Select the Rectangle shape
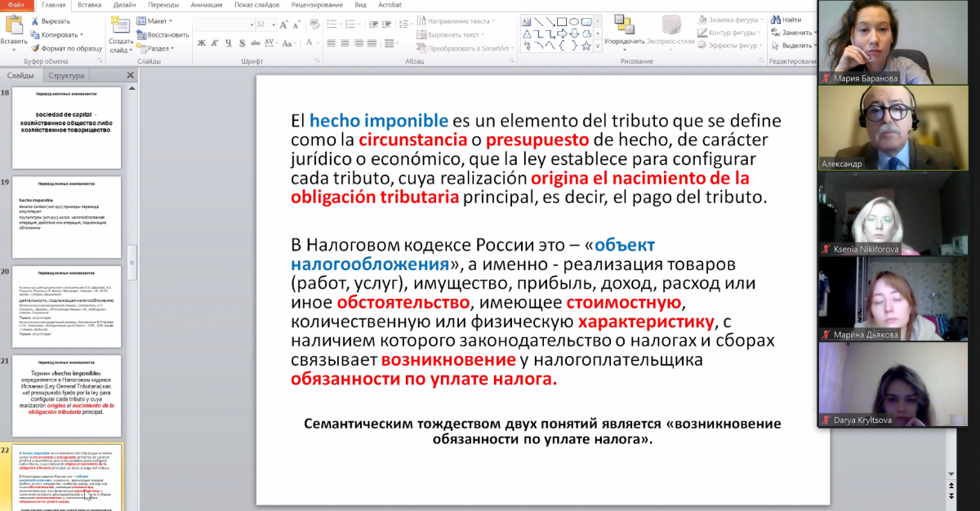The height and width of the screenshot is (511, 980). click(562, 21)
